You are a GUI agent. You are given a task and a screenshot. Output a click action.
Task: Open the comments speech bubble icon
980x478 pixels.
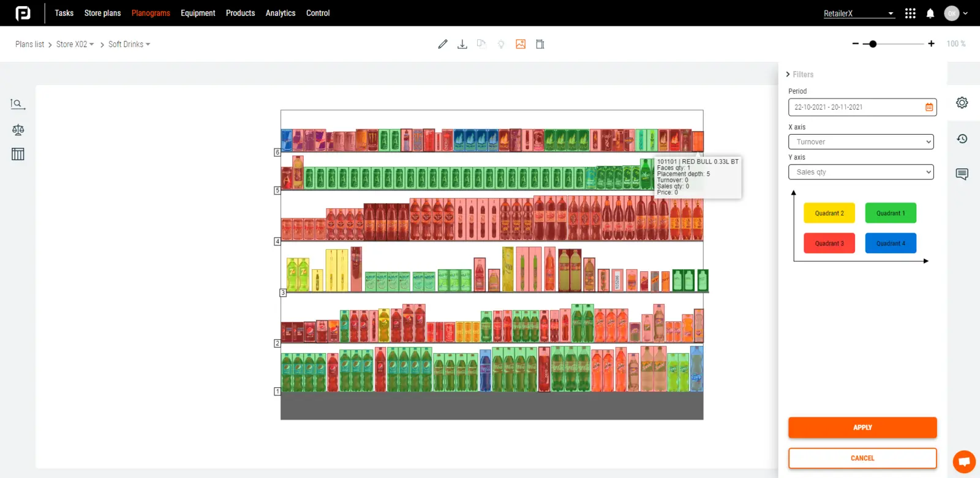[x=962, y=174]
